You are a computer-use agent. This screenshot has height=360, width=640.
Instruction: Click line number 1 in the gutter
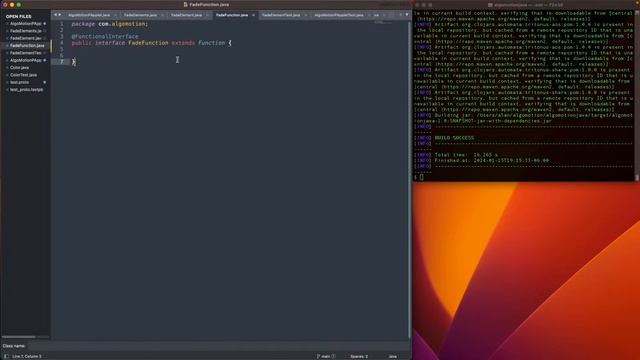(62, 24)
